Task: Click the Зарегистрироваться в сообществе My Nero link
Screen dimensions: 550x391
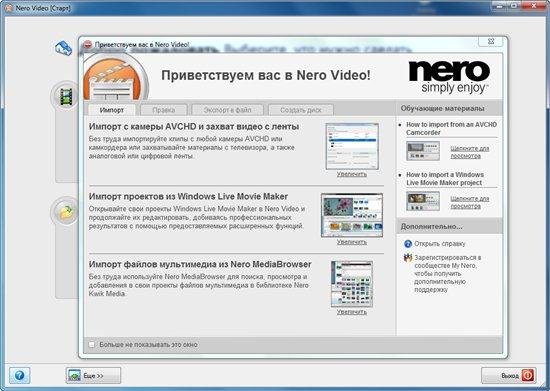Action: pyautogui.click(x=448, y=274)
